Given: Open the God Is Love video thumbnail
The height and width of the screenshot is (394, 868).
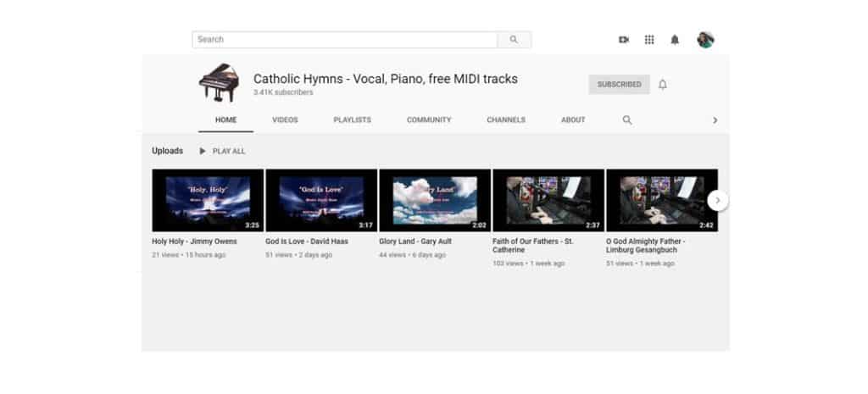Looking at the screenshot, I should pos(321,200).
